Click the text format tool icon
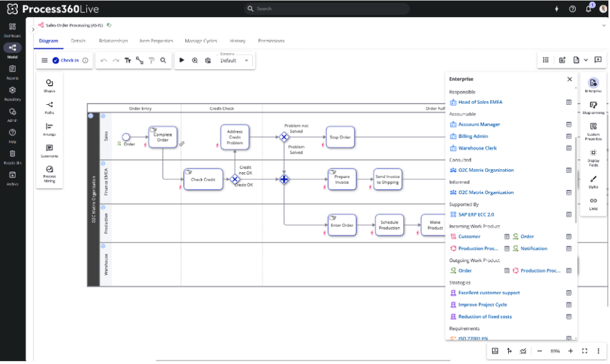The height and width of the screenshot is (364, 610). (127, 60)
